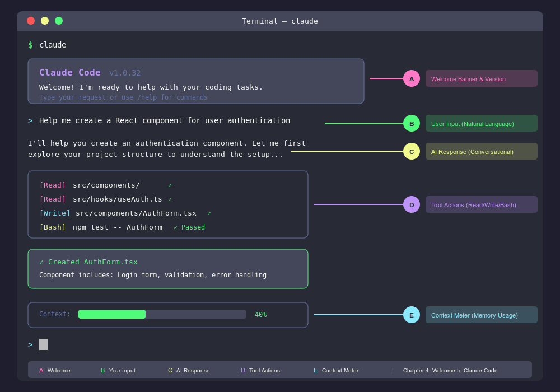This screenshot has height=392, width=560.
Task: Expand the Created AuthForm.tsx success box
Action: (168, 269)
